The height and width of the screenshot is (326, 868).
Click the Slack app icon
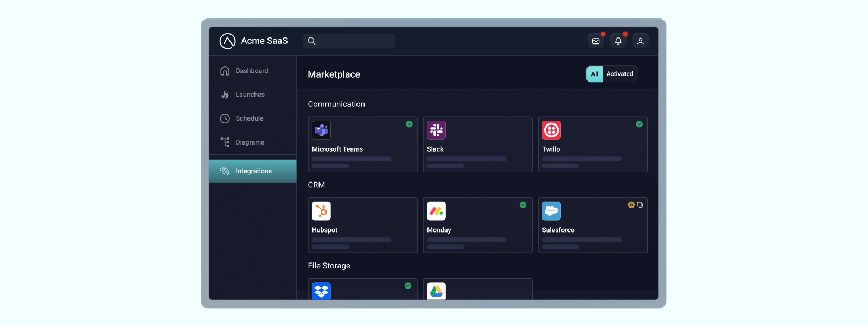tap(436, 130)
